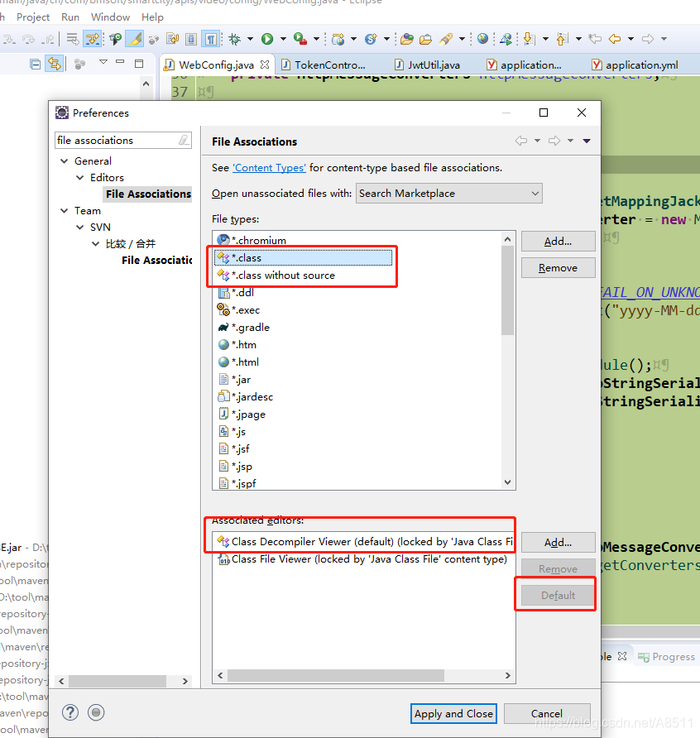Collapse the SVN tree node
The image size is (700, 738).
point(80,228)
